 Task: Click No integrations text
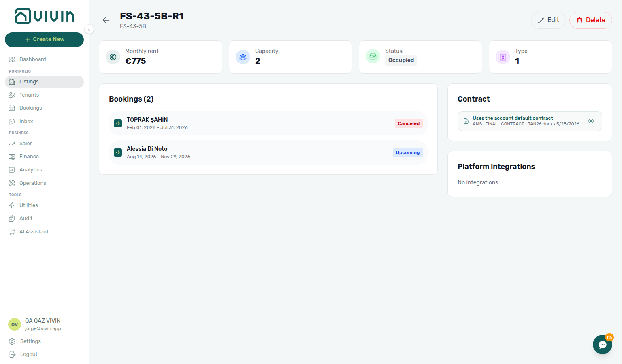click(478, 182)
